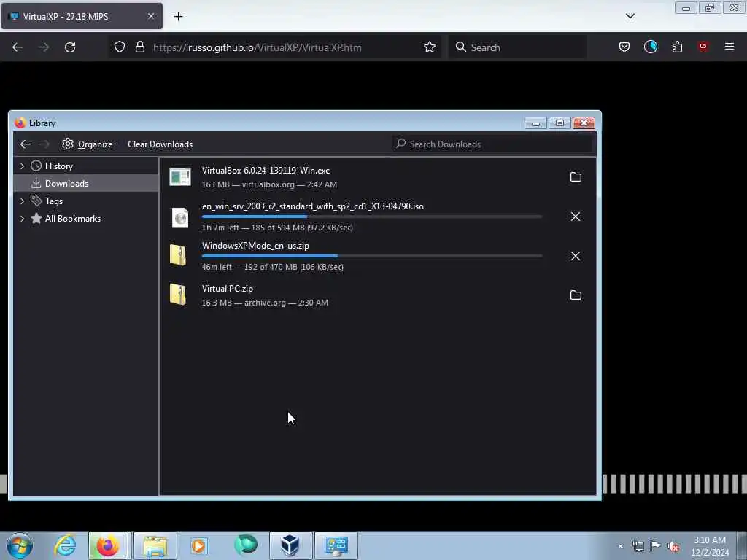The width and height of the screenshot is (747, 560).
Task: Open the green globe taskbar icon
Action: click(245, 545)
